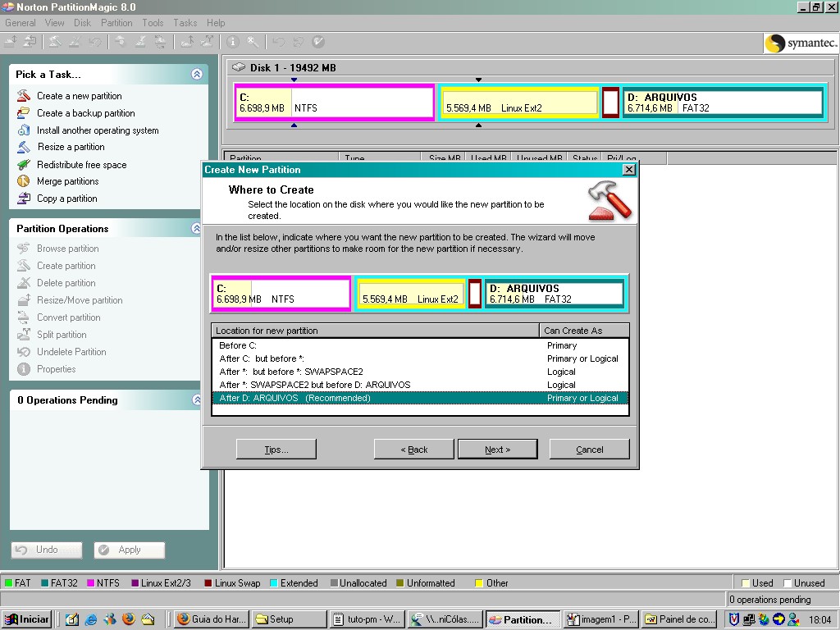Click the McAfee shield tray icon
Viewport: 840px width, 630px height.
coord(734,619)
